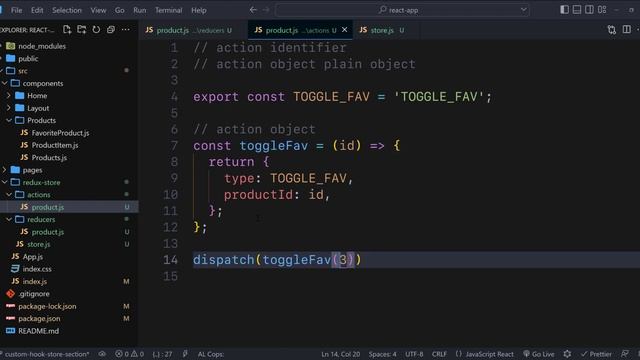Open product.js under reducers folder
The height and width of the screenshot is (360, 640).
(48, 232)
